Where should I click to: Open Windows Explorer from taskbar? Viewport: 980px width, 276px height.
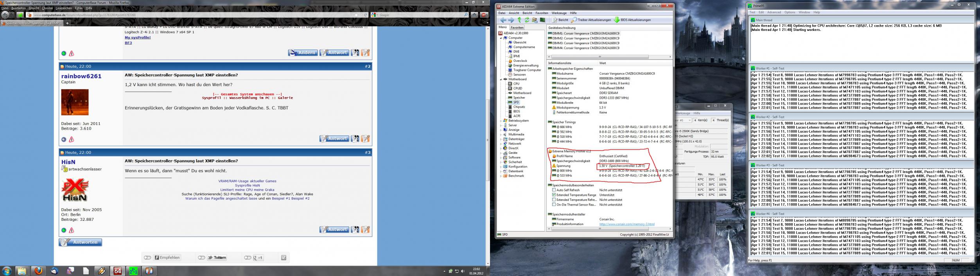point(22,271)
